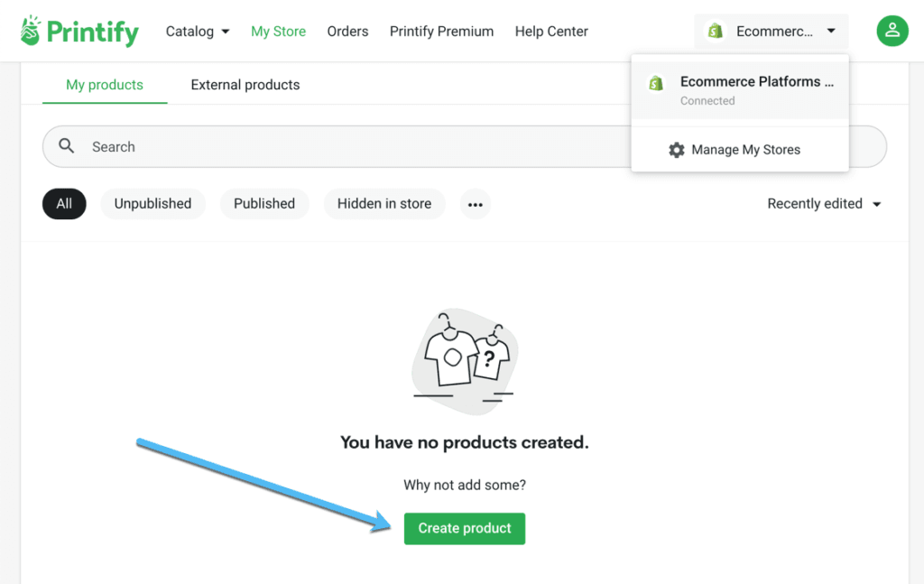Expand the Catalog dropdown menu

click(197, 32)
